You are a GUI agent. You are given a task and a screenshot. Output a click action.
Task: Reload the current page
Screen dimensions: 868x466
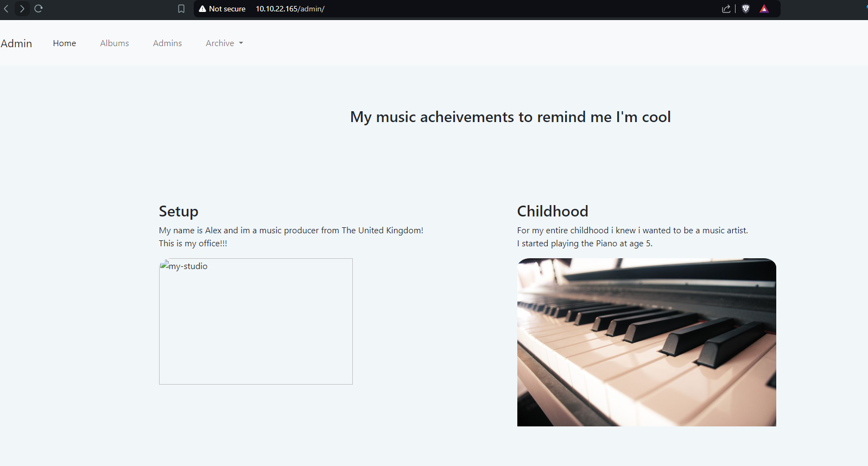click(x=39, y=9)
